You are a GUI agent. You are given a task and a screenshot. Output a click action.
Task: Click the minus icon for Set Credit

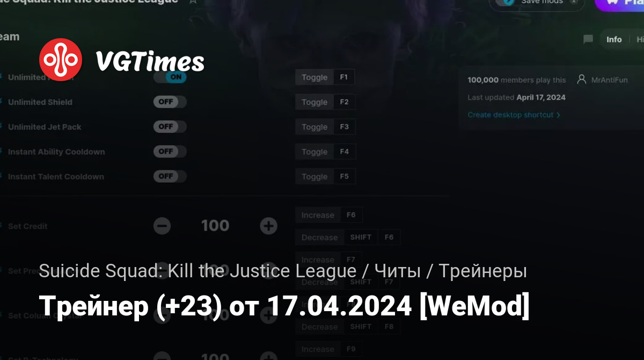162,226
